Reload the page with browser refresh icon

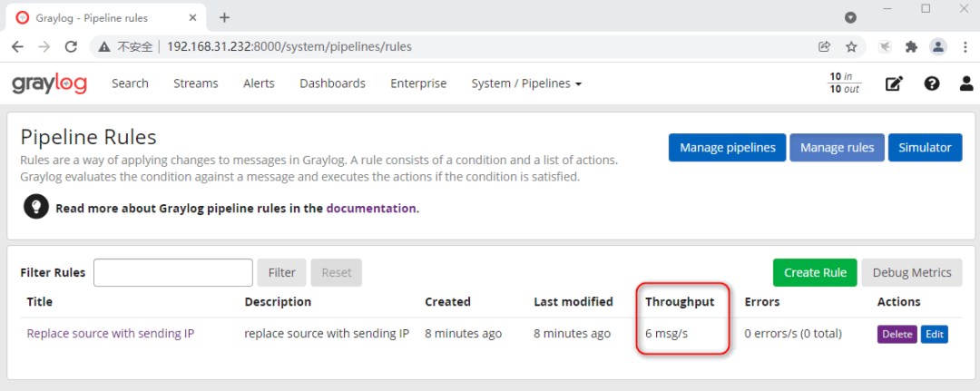pos(68,46)
